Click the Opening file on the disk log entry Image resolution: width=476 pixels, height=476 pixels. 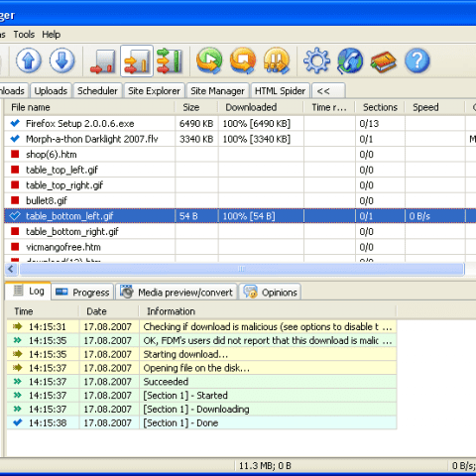click(201, 368)
